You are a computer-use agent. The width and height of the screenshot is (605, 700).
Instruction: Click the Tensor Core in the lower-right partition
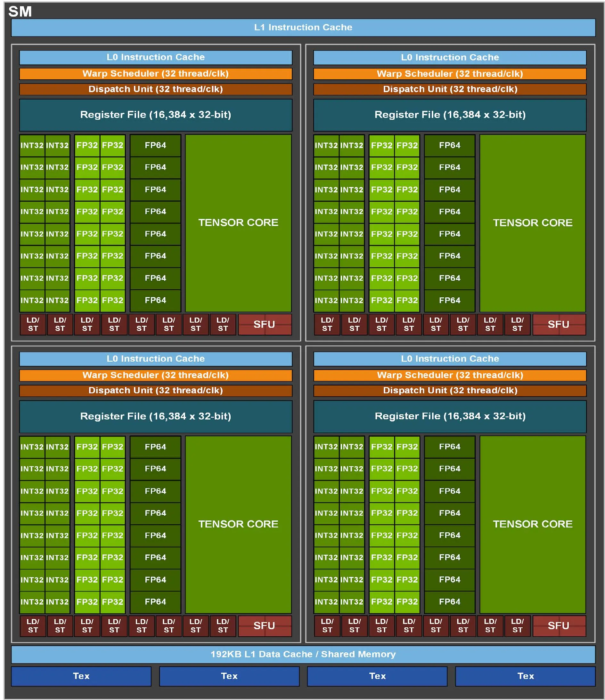[532, 524]
